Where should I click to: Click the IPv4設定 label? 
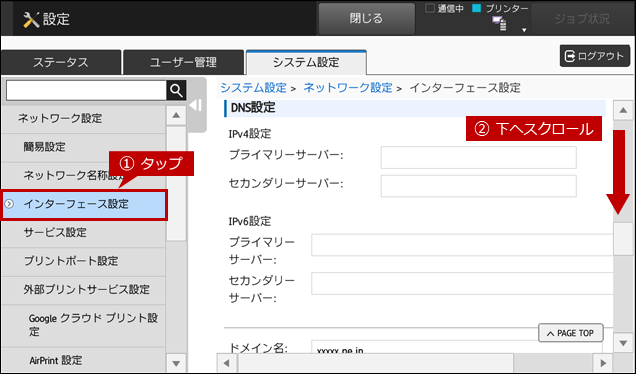[249, 134]
